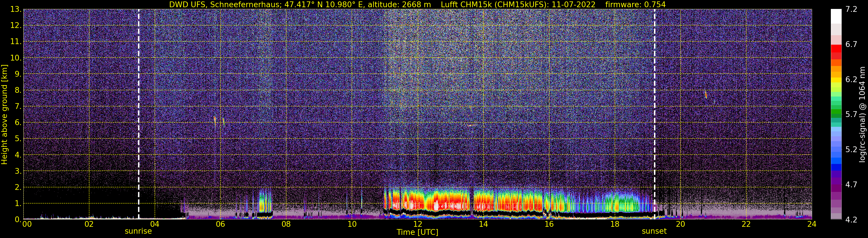Image resolution: width=868 pixels, height=238 pixels.
Task: Click the '9.' tick on the height axis
Action: (18, 74)
